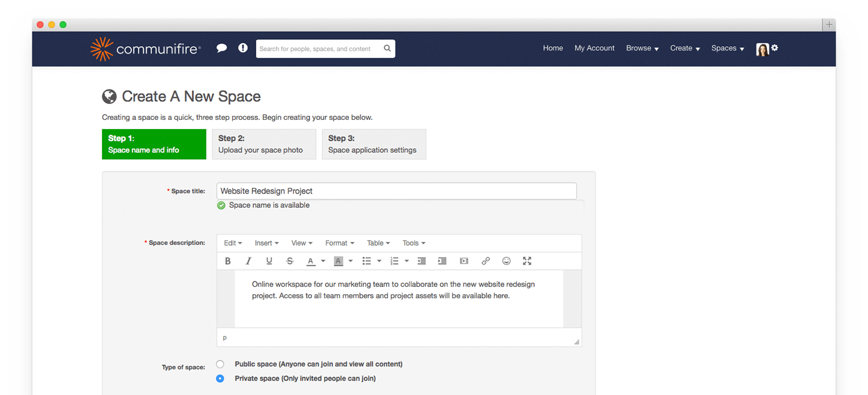This screenshot has width=868, height=395.
Task: Insert an emoticon into the description
Action: [x=506, y=261]
